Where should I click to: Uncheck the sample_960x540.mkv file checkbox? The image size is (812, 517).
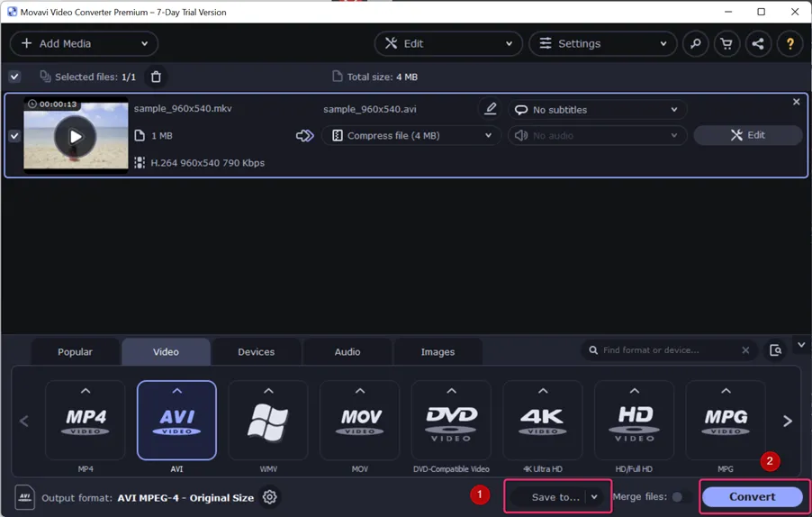14,136
